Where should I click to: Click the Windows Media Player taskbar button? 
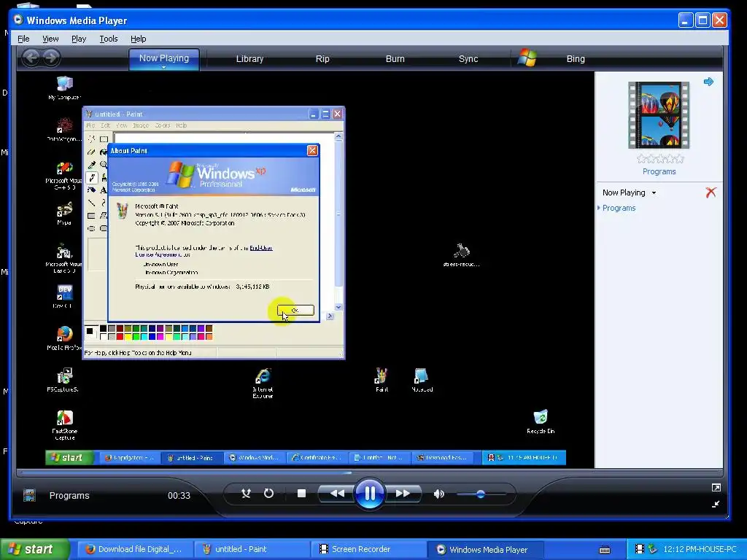tap(484, 549)
